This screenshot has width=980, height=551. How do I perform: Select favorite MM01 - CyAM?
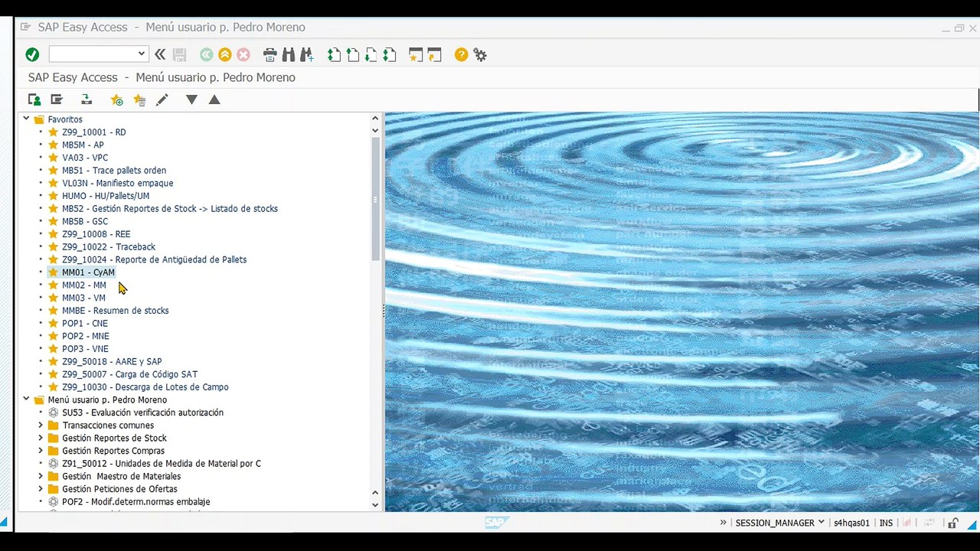(88, 272)
